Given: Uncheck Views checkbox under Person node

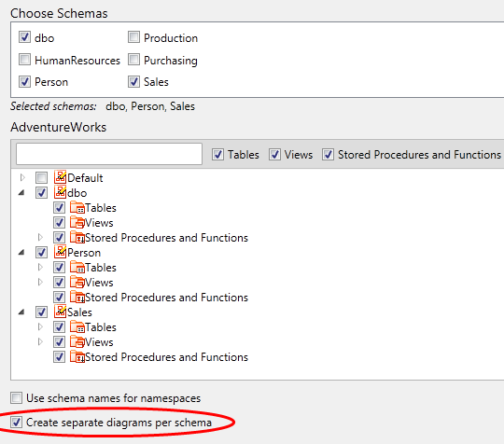Looking at the screenshot, I should coord(59,282).
